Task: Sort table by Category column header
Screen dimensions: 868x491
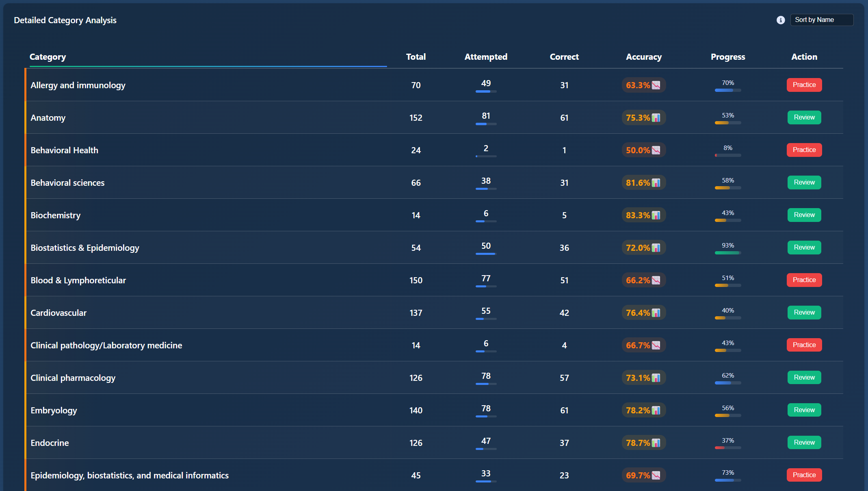Action: [48, 57]
